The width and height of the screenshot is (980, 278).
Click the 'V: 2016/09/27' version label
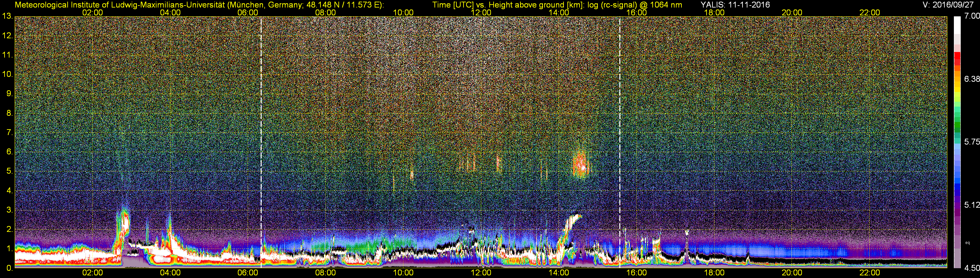coord(947,5)
